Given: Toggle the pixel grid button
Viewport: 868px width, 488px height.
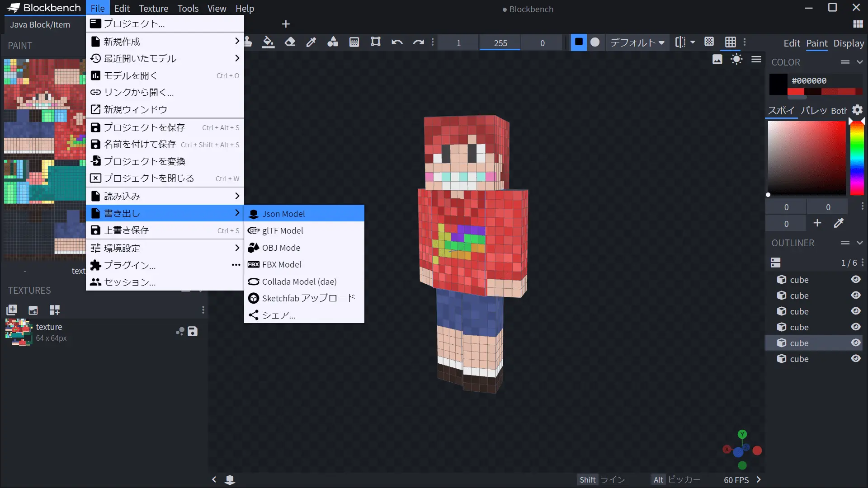Looking at the screenshot, I should point(731,42).
